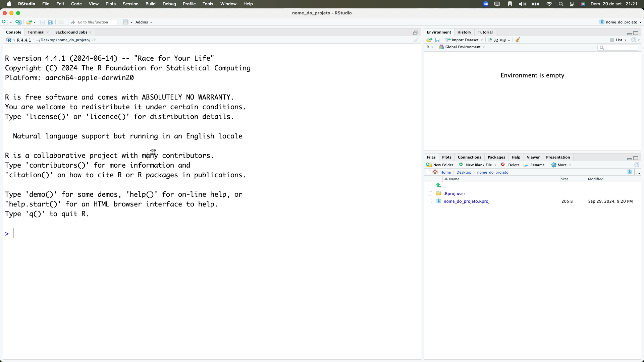
Task: Open the Files path ellipsis browse button
Action: (x=638, y=172)
